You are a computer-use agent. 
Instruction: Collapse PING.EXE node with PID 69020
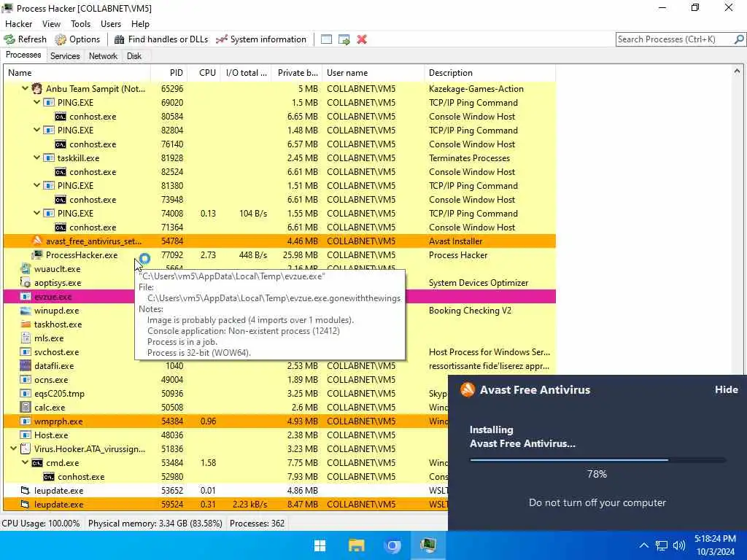(36, 102)
